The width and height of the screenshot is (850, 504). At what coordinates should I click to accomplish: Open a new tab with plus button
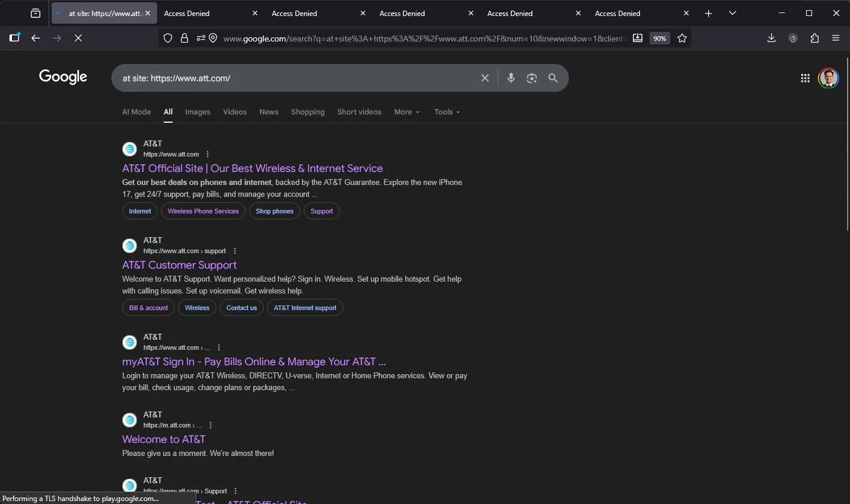pos(708,13)
